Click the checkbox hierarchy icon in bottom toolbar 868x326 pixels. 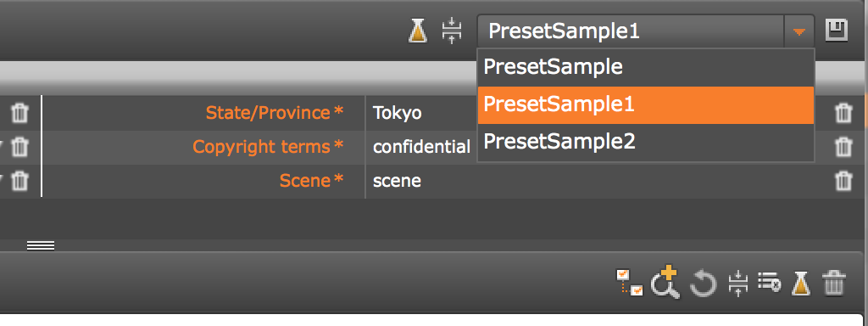630,282
